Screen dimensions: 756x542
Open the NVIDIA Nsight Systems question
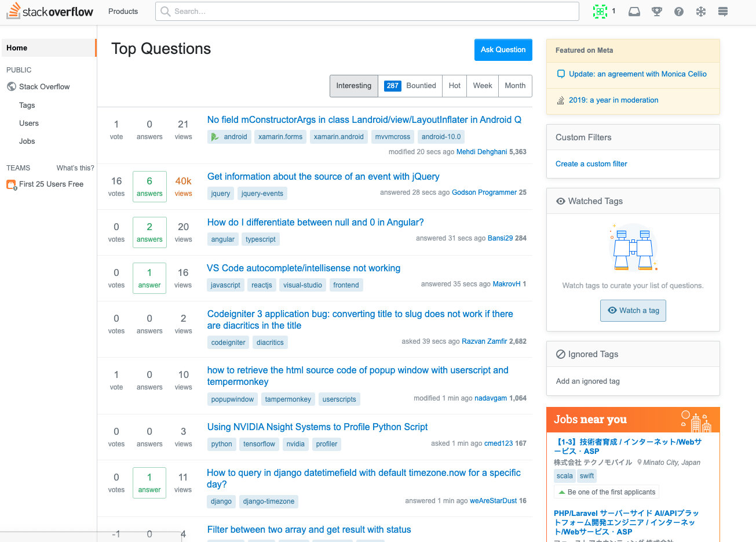coord(317,427)
